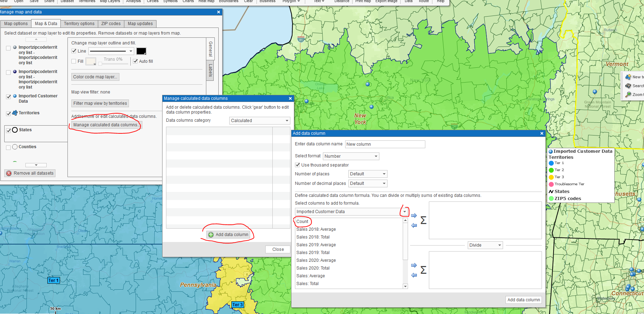Click the States black circle layer icon
Screen dimensions: 644x314
point(15,130)
